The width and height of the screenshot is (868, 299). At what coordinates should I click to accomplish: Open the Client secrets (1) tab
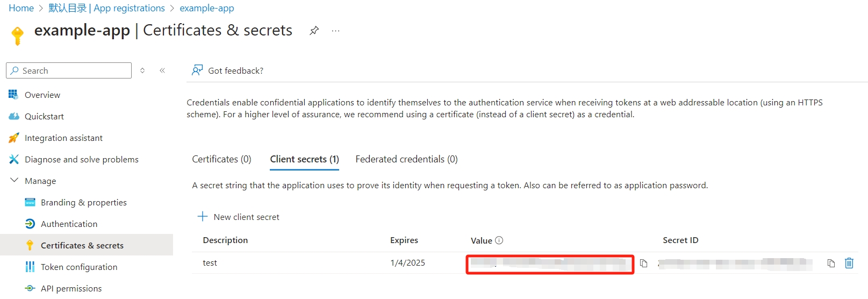pos(304,159)
